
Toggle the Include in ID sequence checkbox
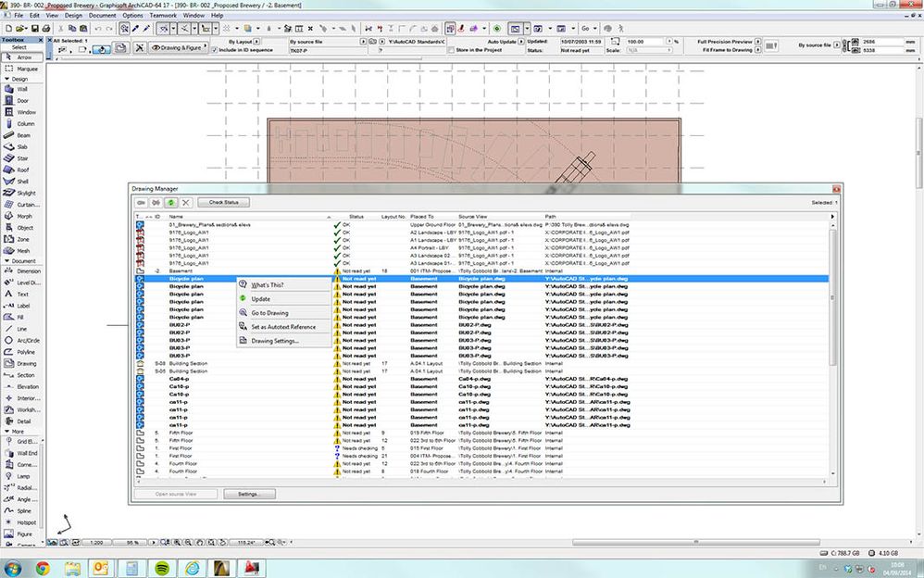click(216, 49)
